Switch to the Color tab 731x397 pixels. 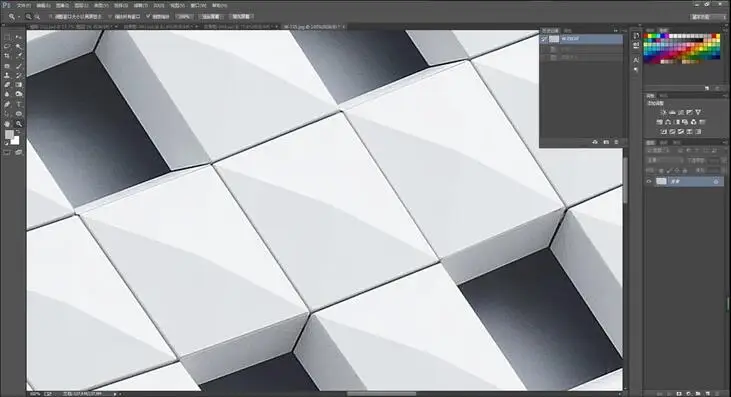coord(651,30)
